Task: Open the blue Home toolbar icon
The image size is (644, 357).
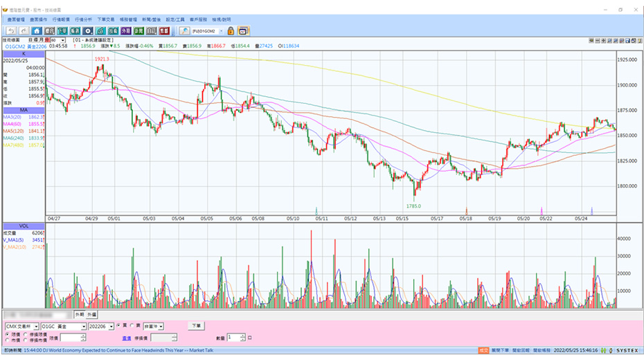Action: tap(37, 30)
